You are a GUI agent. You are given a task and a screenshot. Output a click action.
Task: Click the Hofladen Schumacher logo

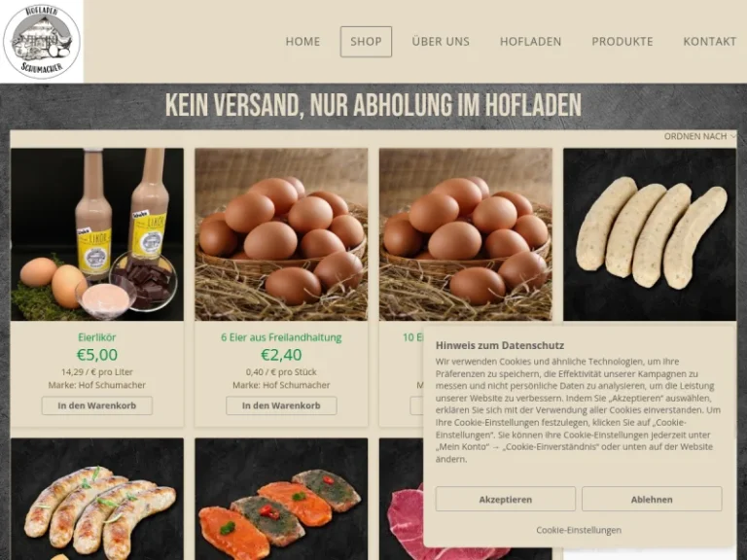[42, 42]
